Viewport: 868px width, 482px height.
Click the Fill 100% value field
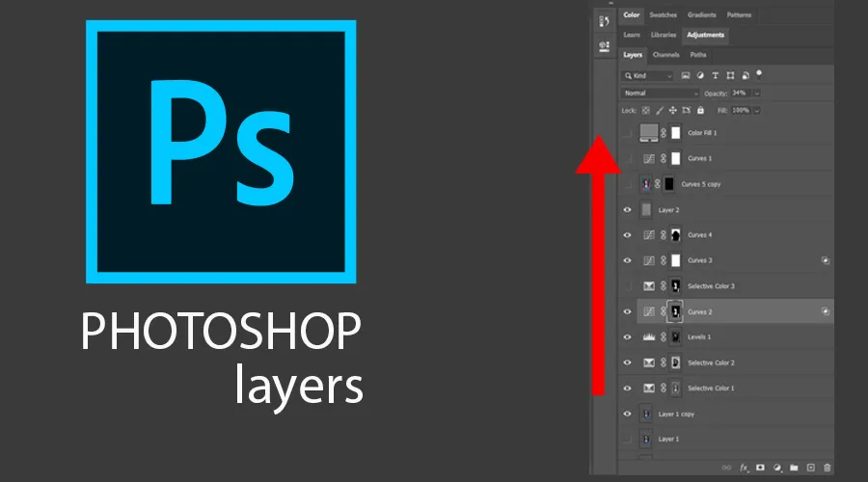[742, 111]
